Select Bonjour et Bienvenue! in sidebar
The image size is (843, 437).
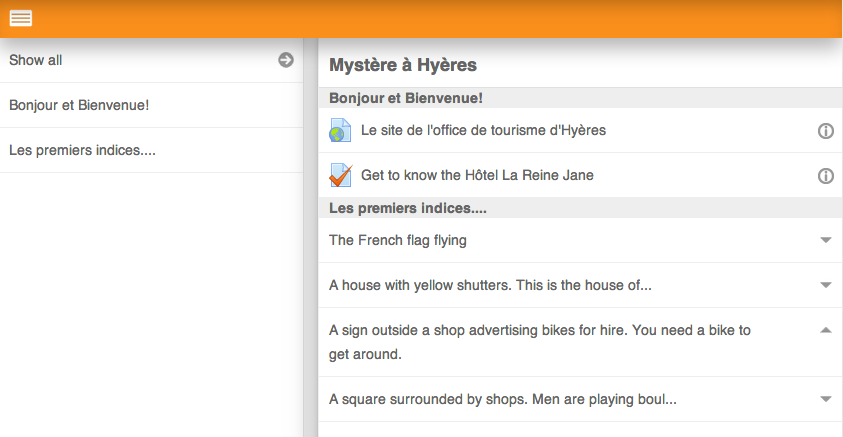tap(152, 105)
